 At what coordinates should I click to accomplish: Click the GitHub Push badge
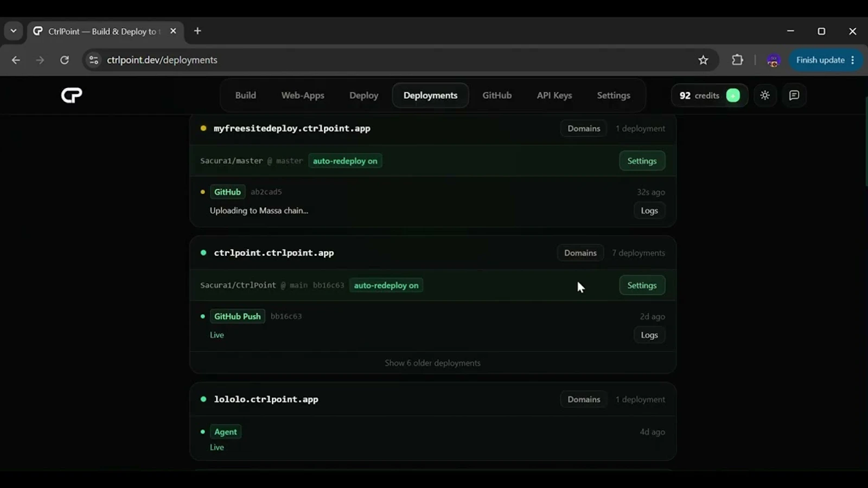[x=237, y=316]
